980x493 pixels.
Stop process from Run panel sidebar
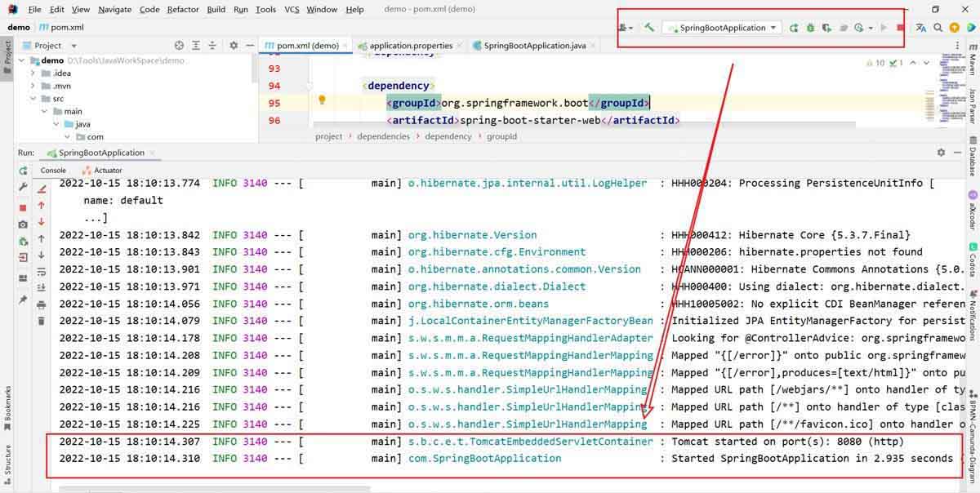click(23, 207)
